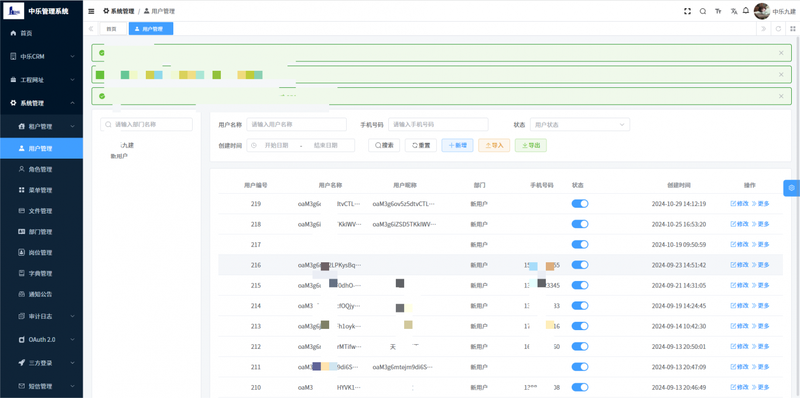Toggle fullscreen mode icon in header
Viewport: 800px width, 398px height.
click(687, 11)
